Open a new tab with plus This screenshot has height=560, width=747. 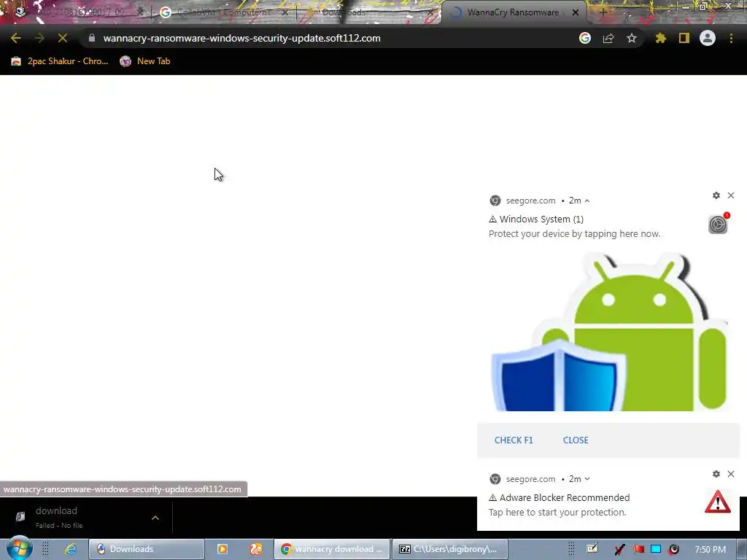click(x=603, y=12)
